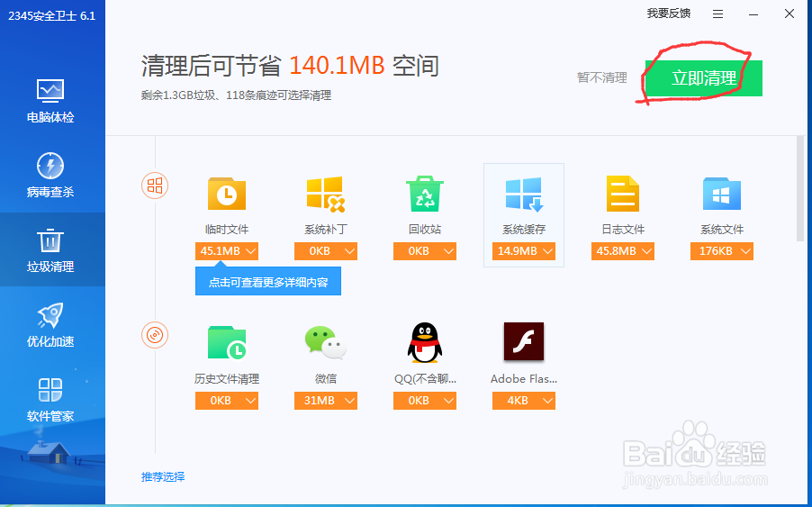Minimize the 2345安全卫士 window

753,14
